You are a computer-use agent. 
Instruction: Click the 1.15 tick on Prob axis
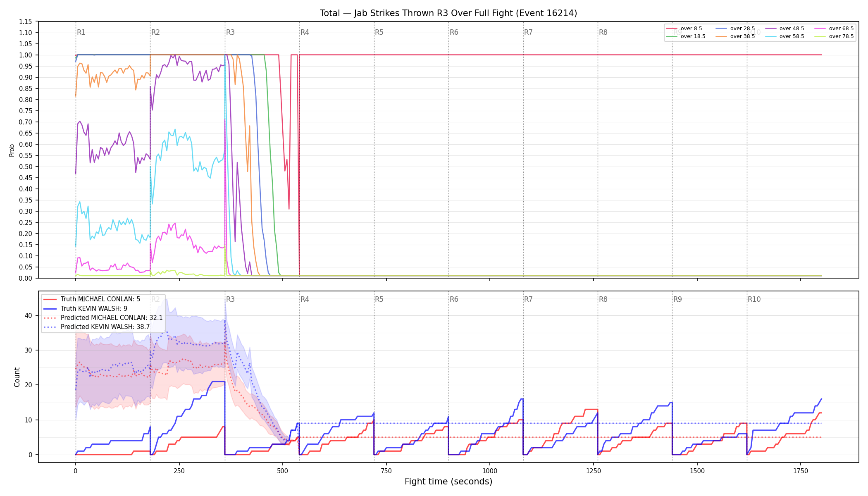coord(25,21)
